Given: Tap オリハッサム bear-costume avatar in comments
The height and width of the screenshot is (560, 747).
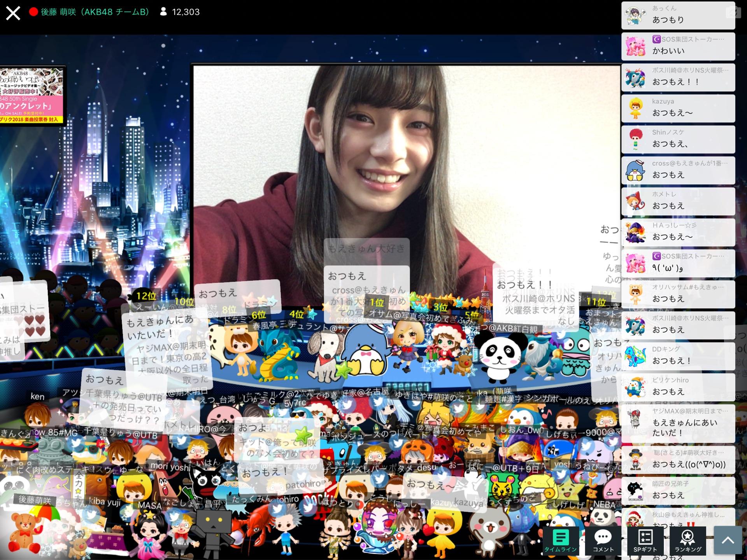Looking at the screenshot, I should pyautogui.click(x=635, y=294).
